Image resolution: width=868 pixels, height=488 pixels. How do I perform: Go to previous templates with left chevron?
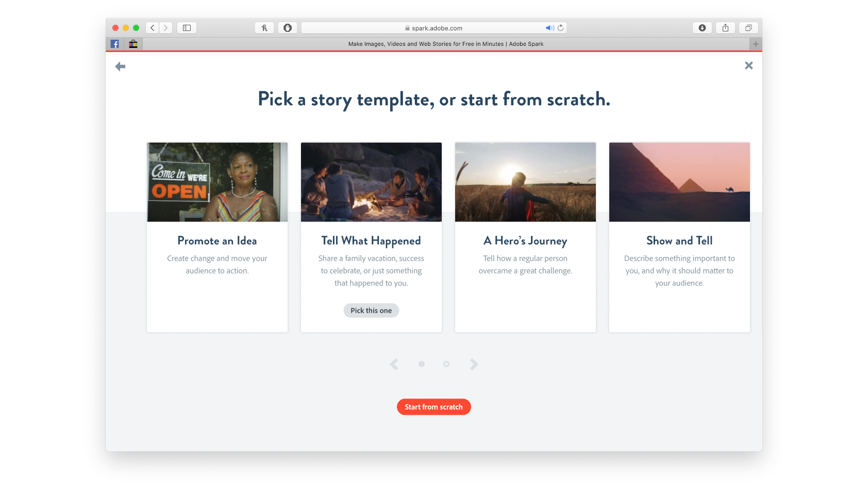[x=394, y=364]
